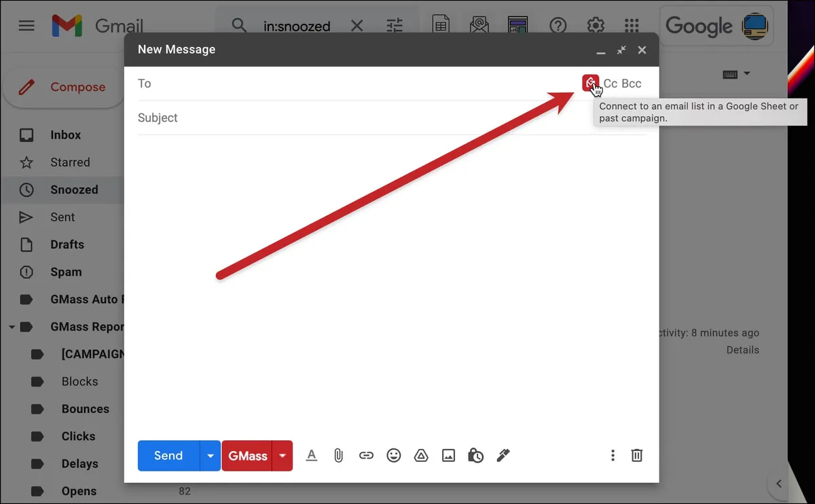Insert a link in the message
Screen dimensions: 815x504
366,456
